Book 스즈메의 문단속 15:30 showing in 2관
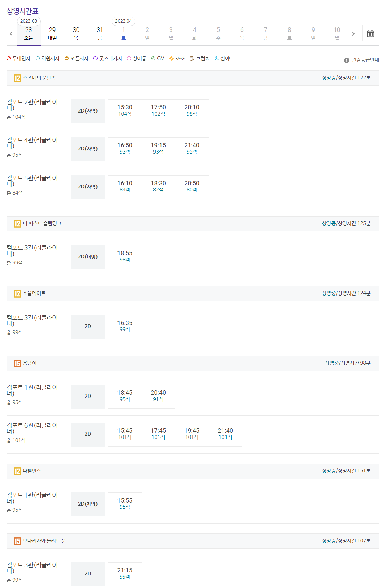 tap(125, 111)
